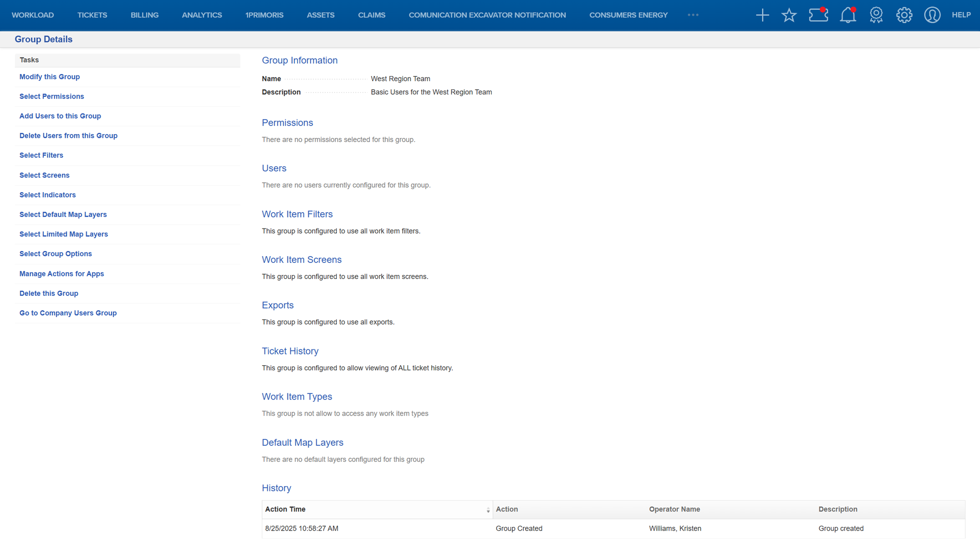Screen dimensions: 980x554
Task: Open the award ribbon icon
Action: [876, 15]
